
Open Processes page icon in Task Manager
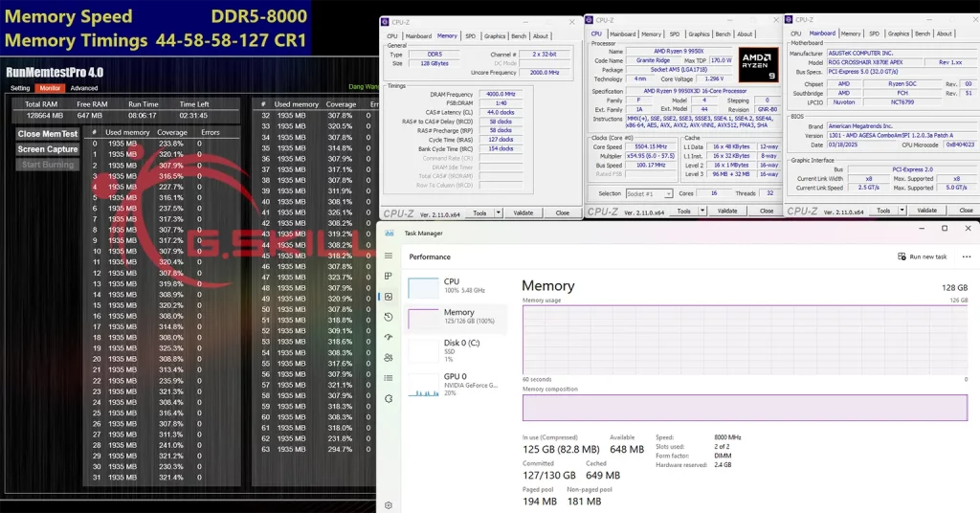coord(389,277)
